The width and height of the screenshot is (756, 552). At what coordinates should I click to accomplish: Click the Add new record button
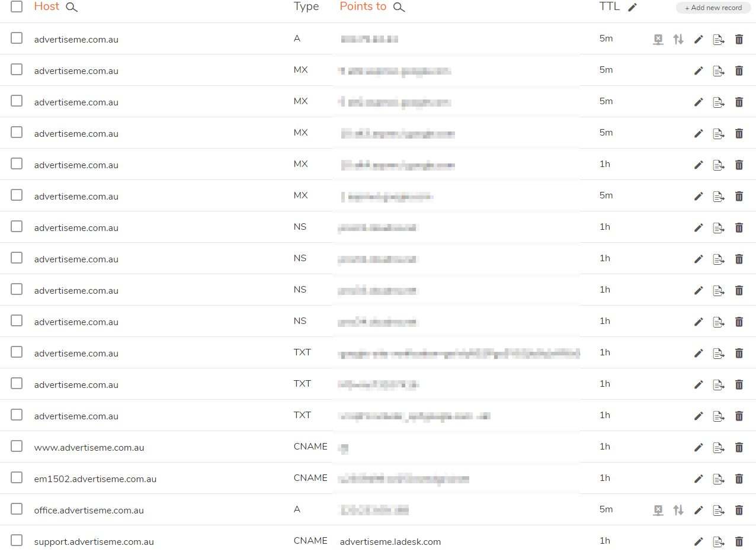click(712, 8)
